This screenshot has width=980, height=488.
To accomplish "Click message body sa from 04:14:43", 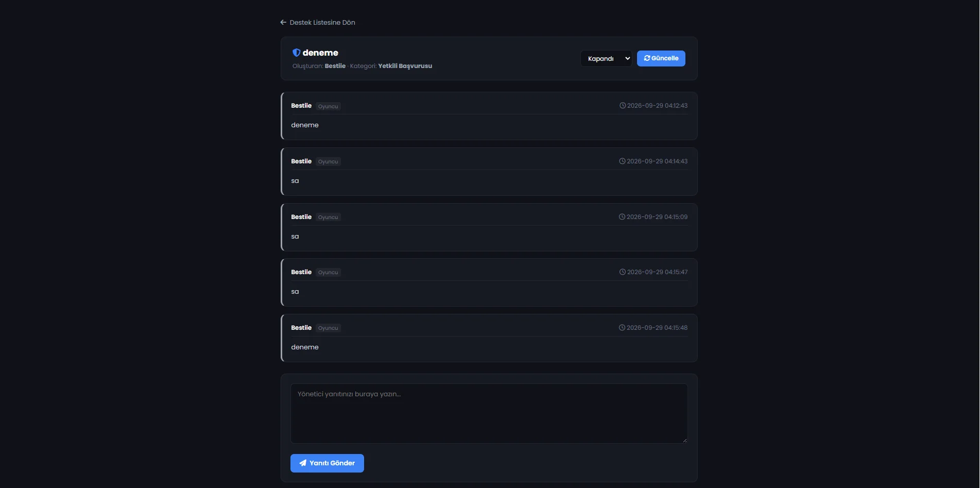I will [x=295, y=181].
